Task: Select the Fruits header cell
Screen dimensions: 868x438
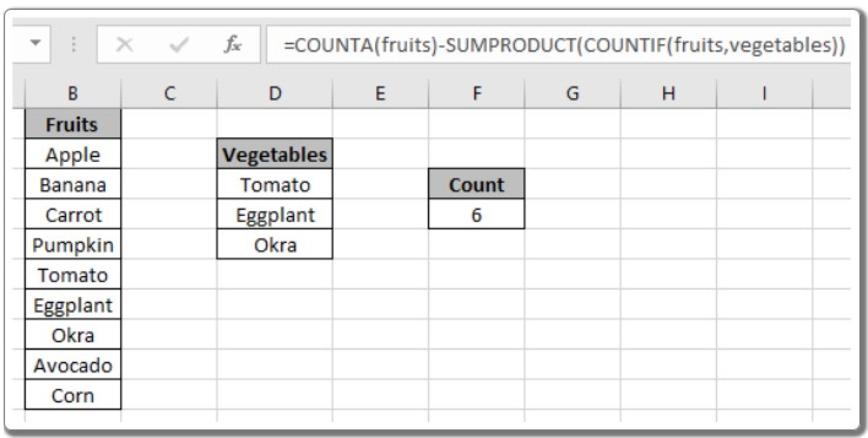Action: click(x=73, y=124)
